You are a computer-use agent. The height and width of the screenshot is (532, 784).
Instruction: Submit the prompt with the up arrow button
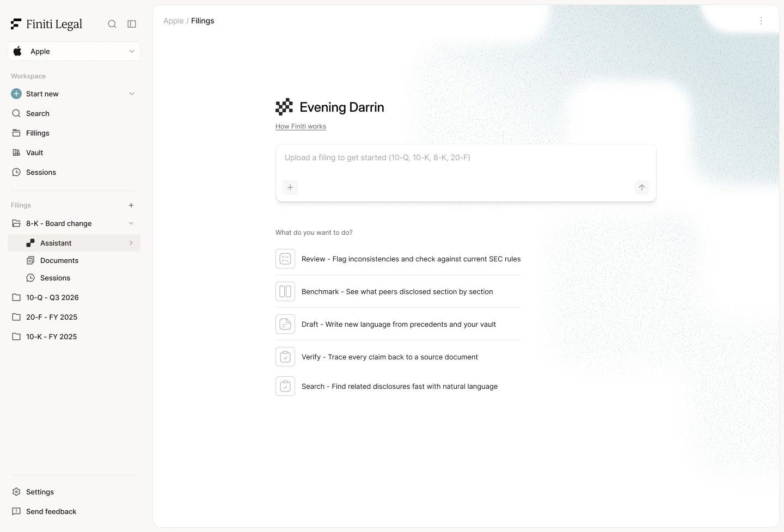pyautogui.click(x=642, y=187)
